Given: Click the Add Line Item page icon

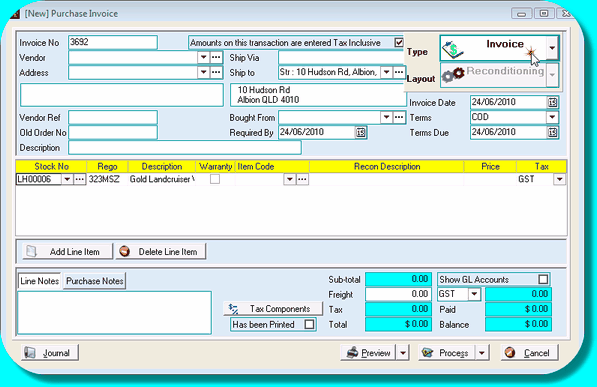Looking at the screenshot, I should point(31,252).
